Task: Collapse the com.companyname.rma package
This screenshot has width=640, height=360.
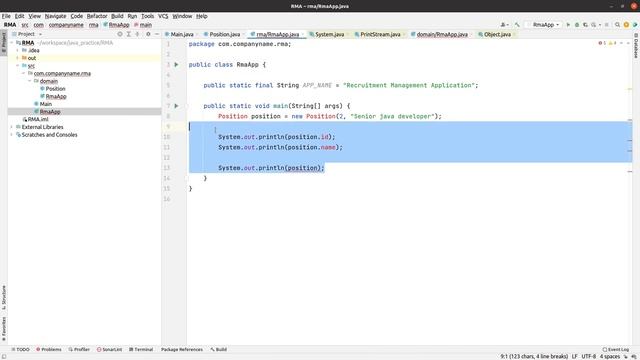Action: click(24, 73)
